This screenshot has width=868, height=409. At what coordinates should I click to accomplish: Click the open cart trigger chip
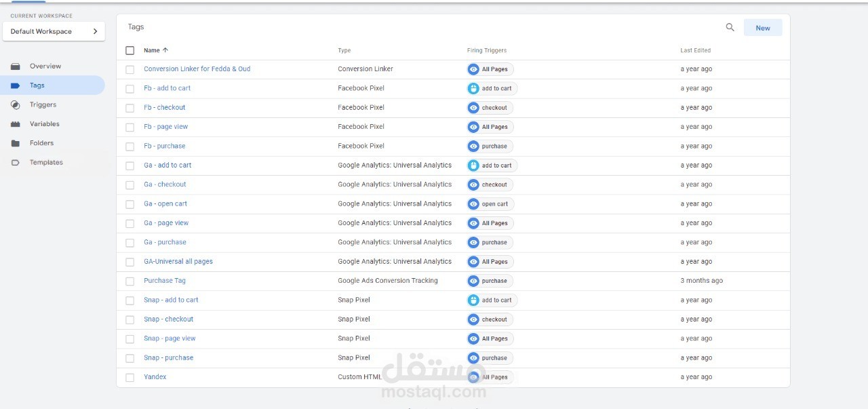490,204
